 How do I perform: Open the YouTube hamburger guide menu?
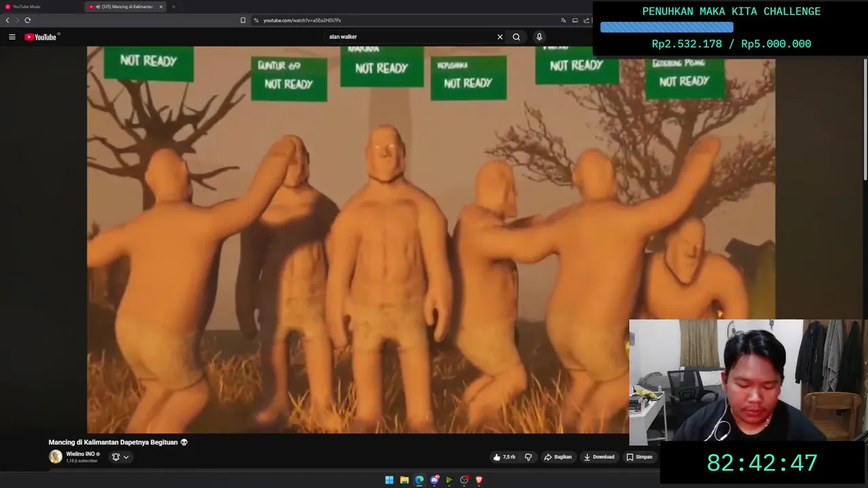click(x=12, y=37)
